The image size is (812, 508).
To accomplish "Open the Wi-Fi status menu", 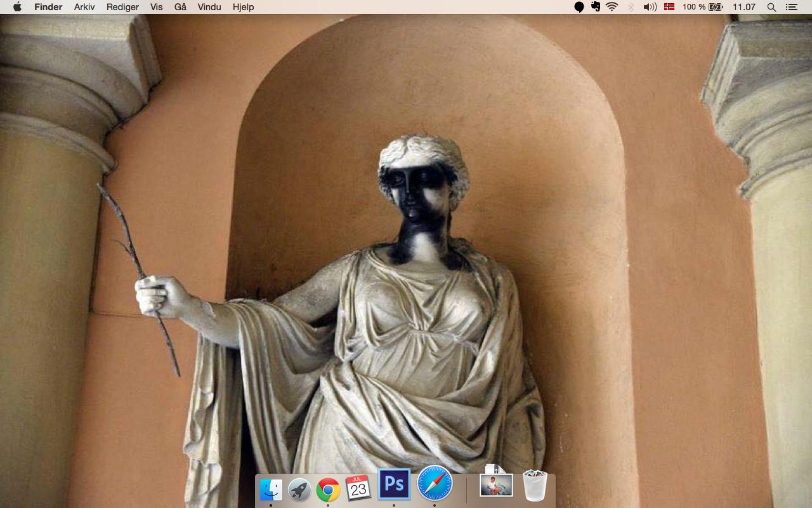I will tap(612, 7).
